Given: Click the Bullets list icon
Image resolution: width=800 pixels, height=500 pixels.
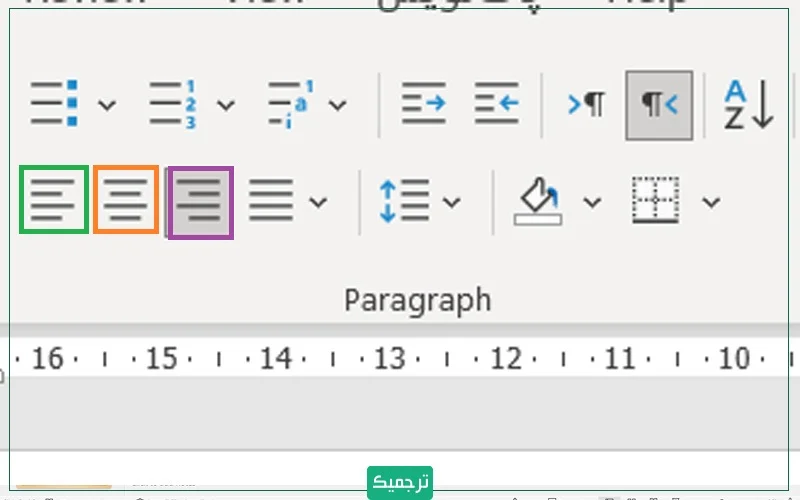Looking at the screenshot, I should (x=55, y=103).
